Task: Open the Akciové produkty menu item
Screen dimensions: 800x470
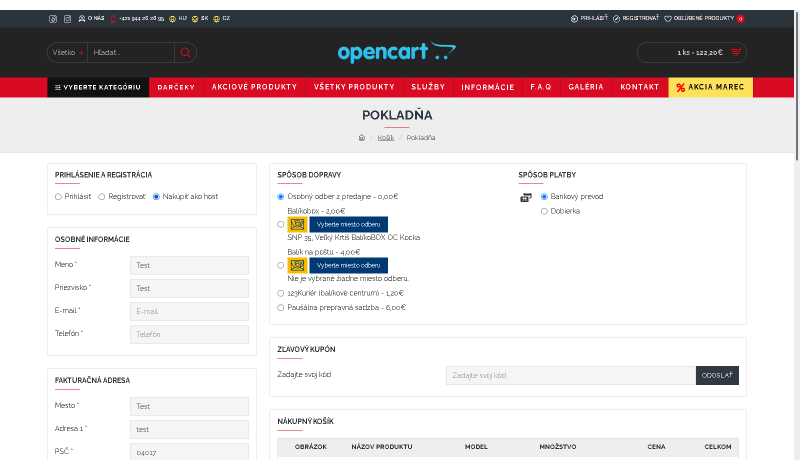Action: coord(254,88)
